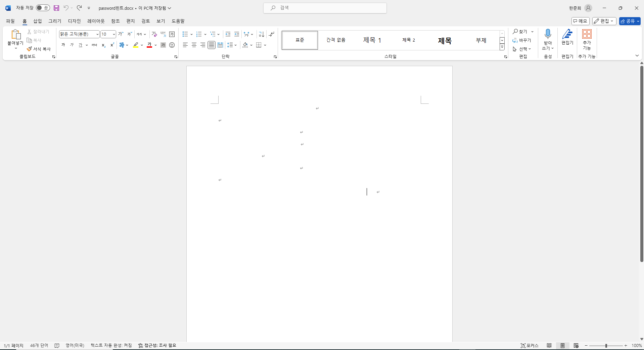
Task: Open Add-ins (추가 기능)
Action: pos(587,40)
